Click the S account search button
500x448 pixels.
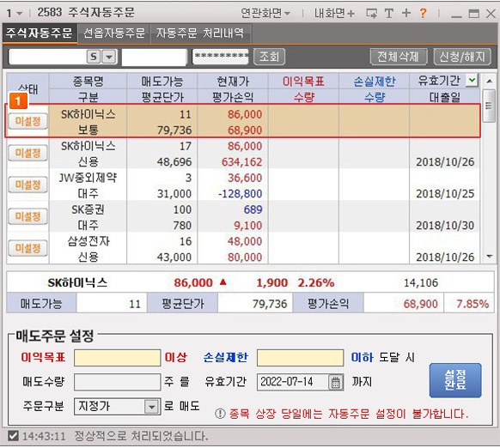coord(94,57)
